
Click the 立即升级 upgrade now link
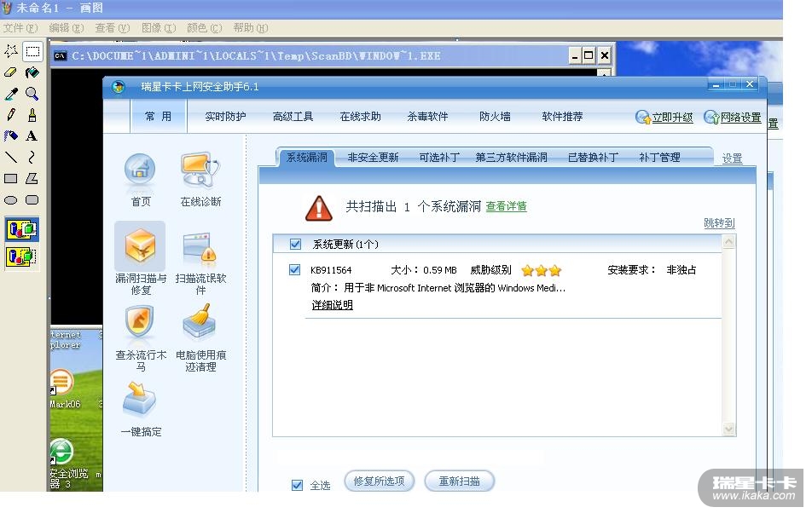pos(664,118)
